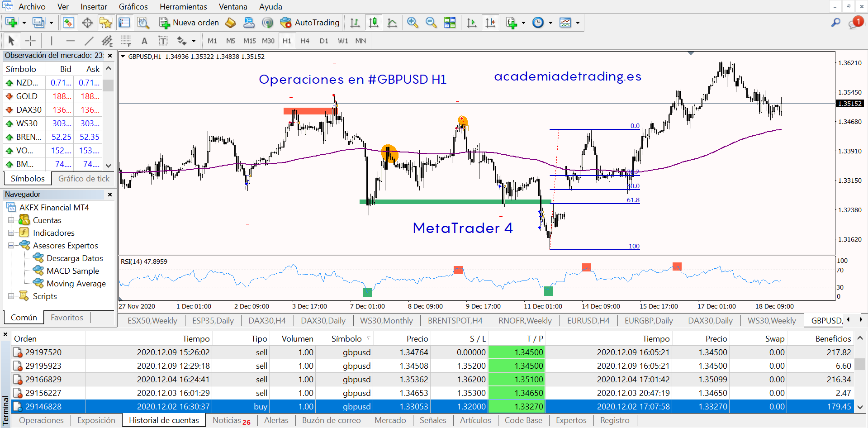Select the M1 timeframe
This screenshot has height=428, width=868.
[212, 41]
